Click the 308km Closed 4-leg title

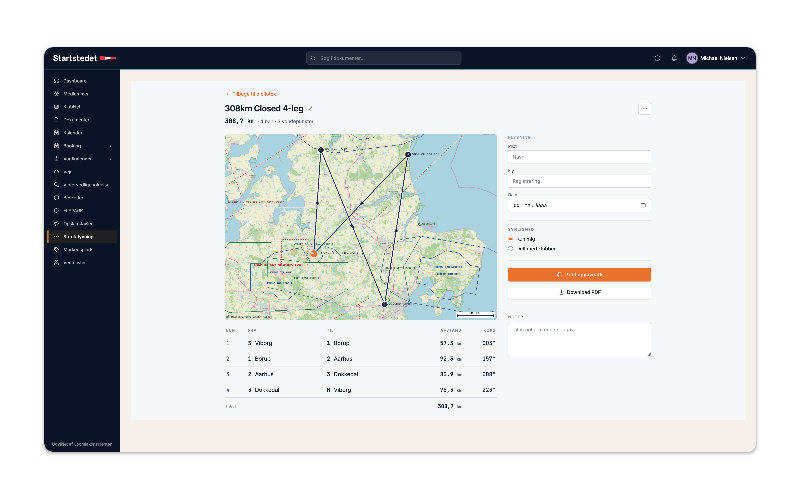[x=264, y=108]
